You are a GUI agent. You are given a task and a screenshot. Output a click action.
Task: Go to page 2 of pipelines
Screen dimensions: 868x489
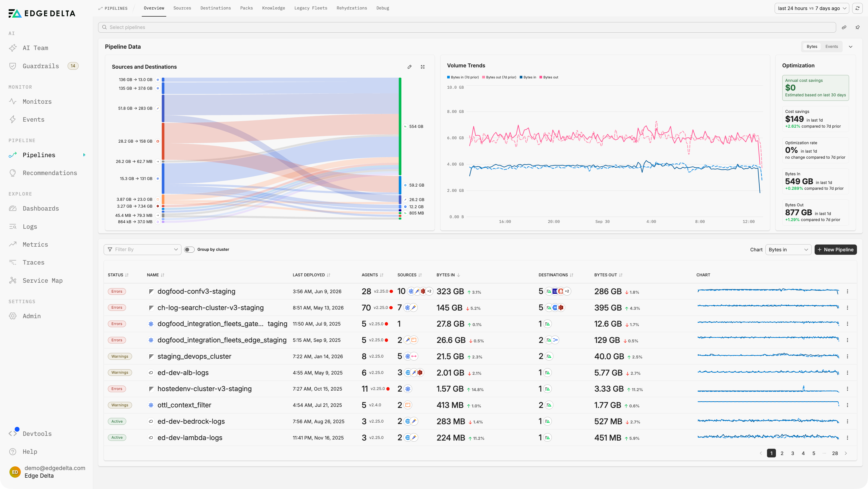[782, 453]
